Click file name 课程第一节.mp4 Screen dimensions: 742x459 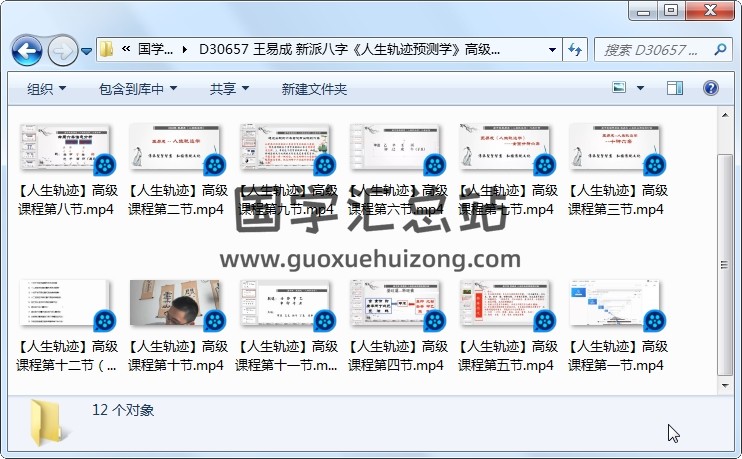click(616, 365)
